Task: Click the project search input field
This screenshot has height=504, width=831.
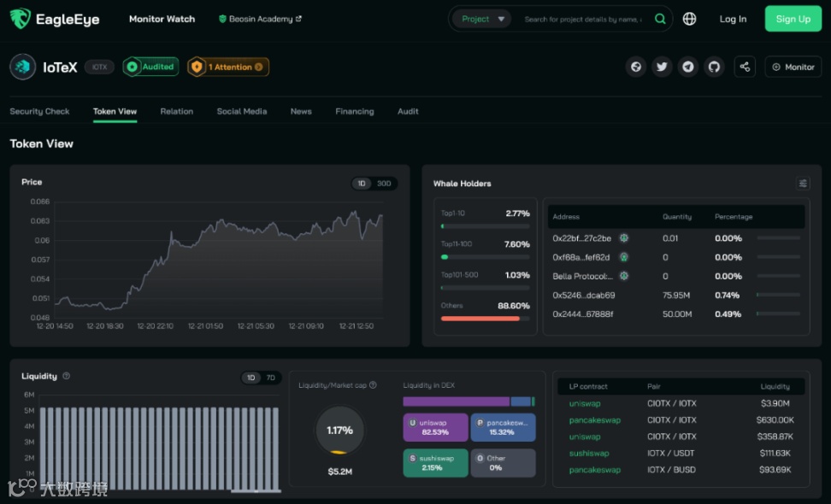Action: pos(583,19)
